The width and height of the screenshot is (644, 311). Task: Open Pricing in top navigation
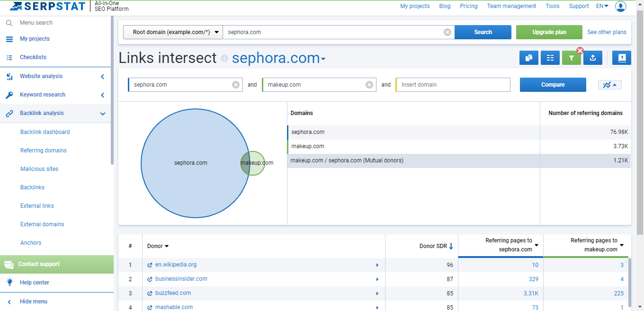click(469, 6)
